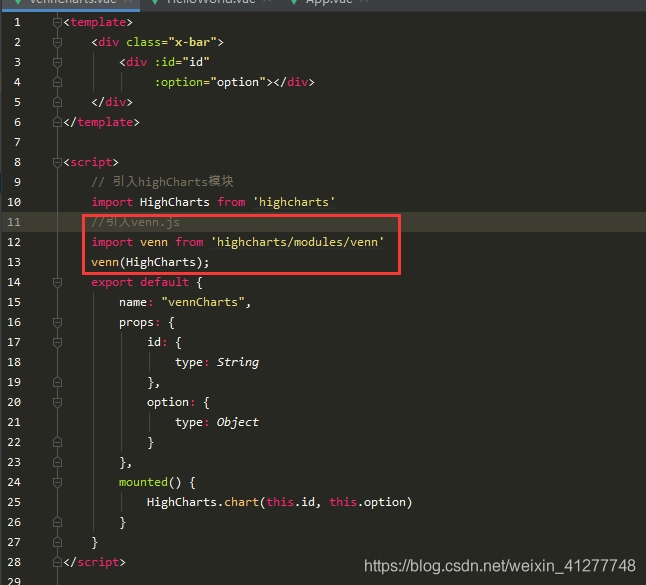This screenshot has height=585, width=646.
Task: Toggle fold end marker on line 22
Action: click(58, 442)
